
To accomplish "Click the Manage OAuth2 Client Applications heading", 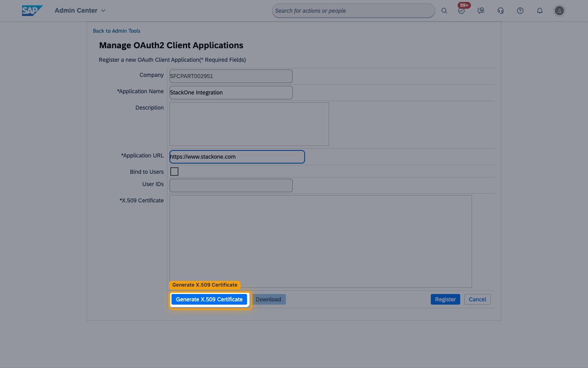I will point(171,45).
